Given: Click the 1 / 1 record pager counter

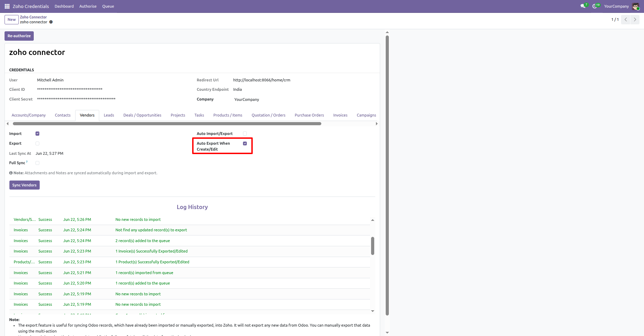Looking at the screenshot, I should click(615, 19).
